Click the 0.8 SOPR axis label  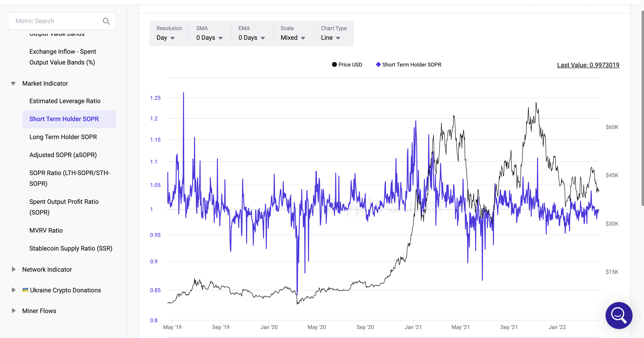(154, 320)
